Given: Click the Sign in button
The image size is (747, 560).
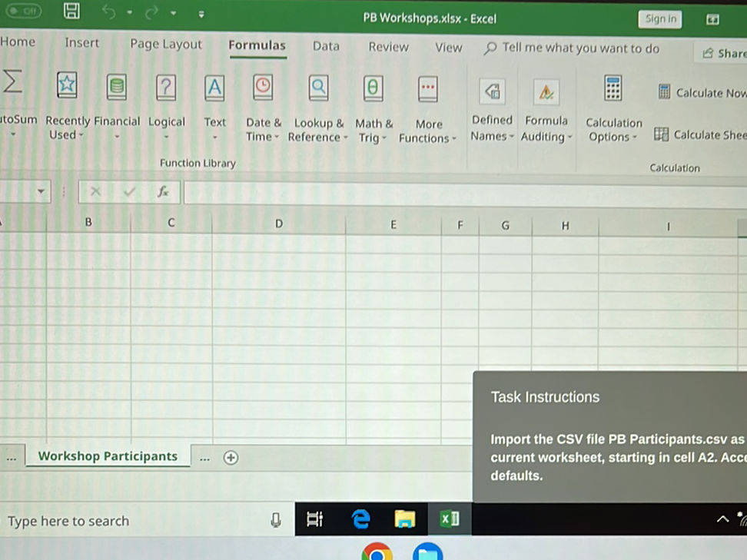Looking at the screenshot, I should pyautogui.click(x=659, y=18).
